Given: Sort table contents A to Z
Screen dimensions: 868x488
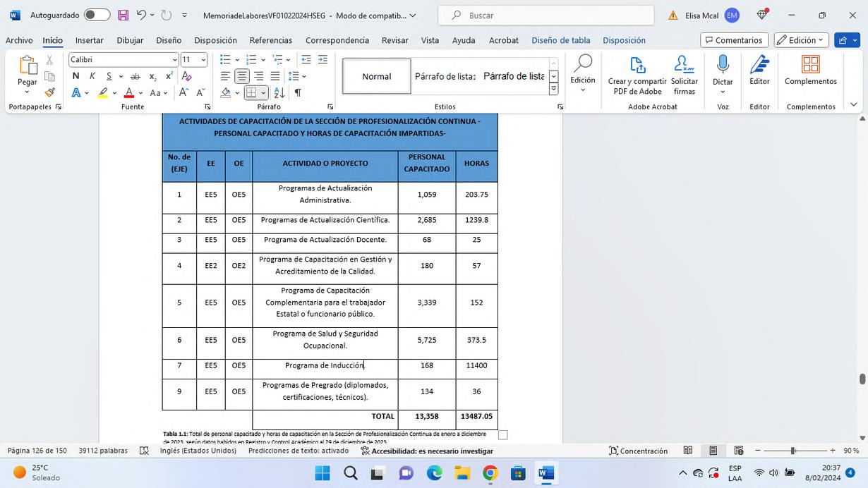Looking at the screenshot, I should [x=279, y=92].
